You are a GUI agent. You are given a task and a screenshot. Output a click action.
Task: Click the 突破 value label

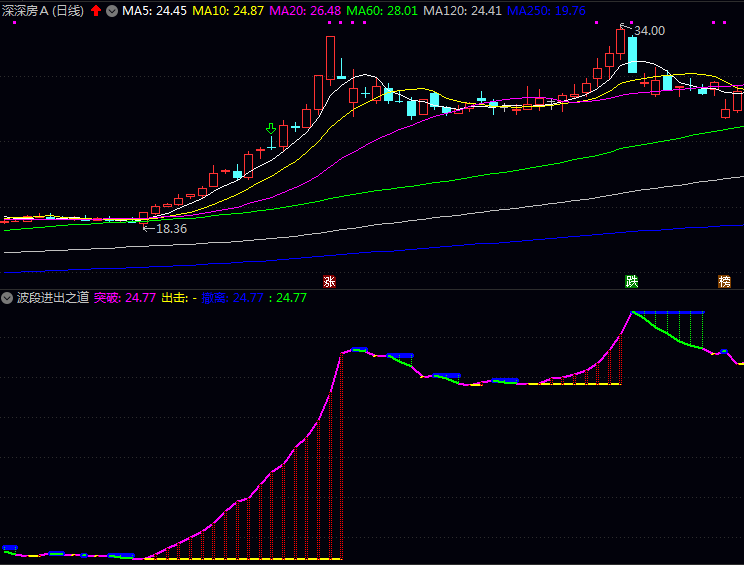tap(125, 297)
